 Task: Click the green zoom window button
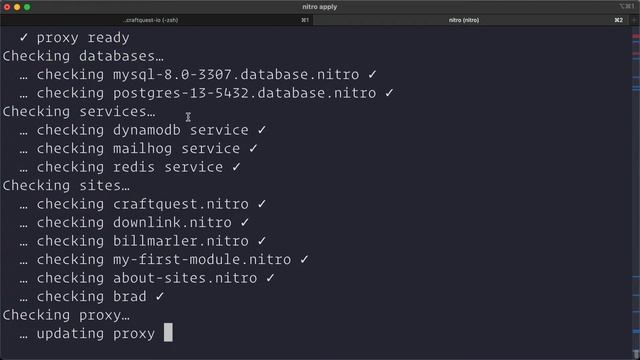coord(27,7)
